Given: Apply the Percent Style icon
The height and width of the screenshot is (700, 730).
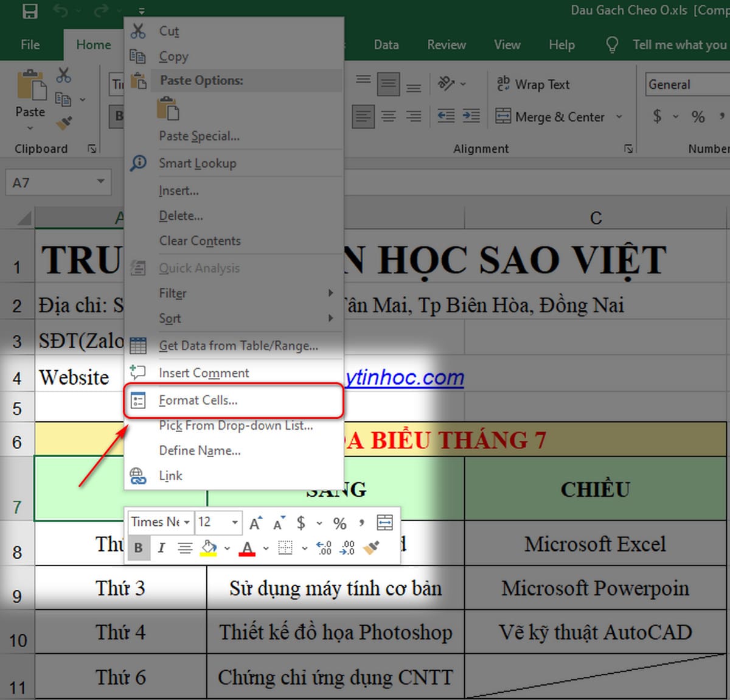Looking at the screenshot, I should tap(339, 522).
